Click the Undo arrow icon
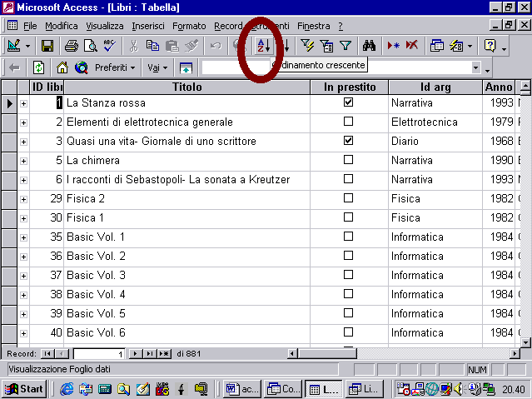This screenshot has width=532, height=399. (x=216, y=46)
